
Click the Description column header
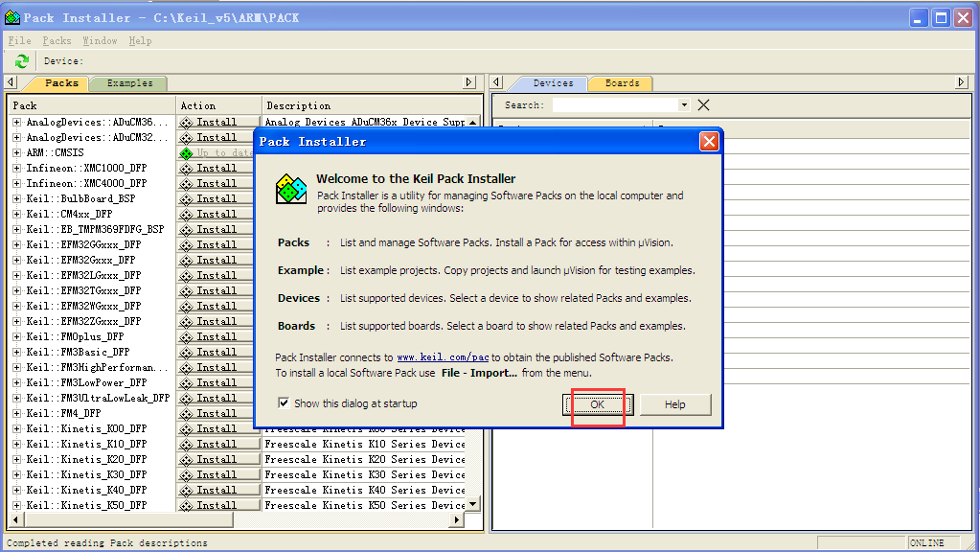pos(372,105)
